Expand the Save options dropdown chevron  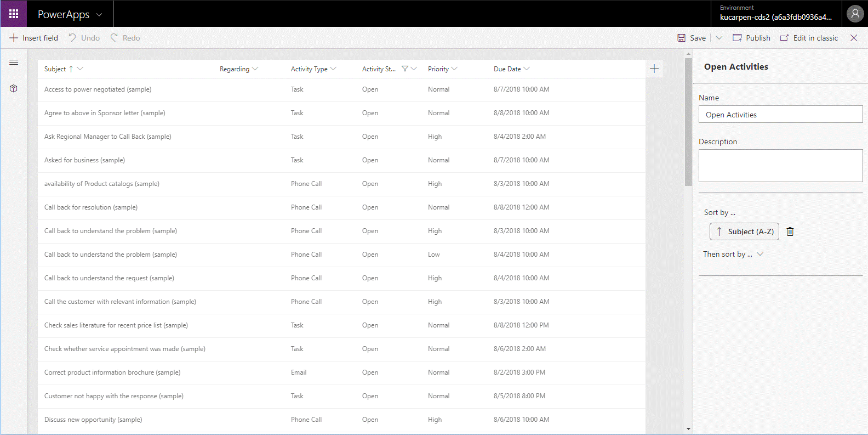point(719,38)
